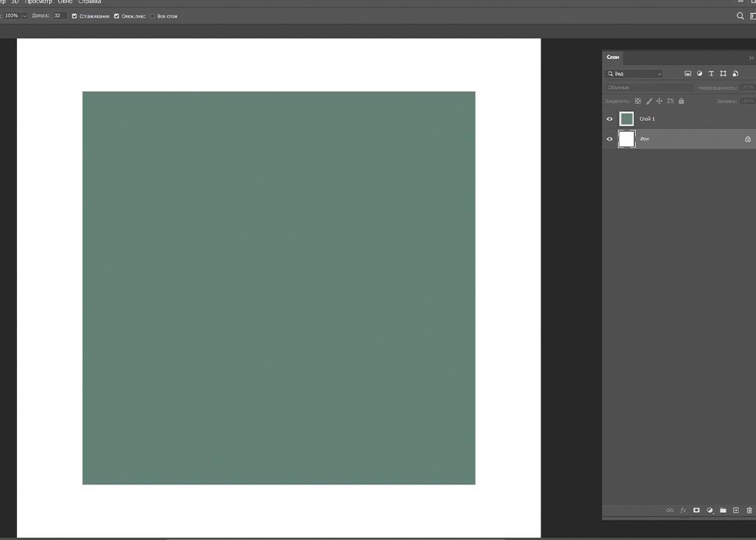Filter layers by text type
The image size is (756, 540).
coord(711,74)
